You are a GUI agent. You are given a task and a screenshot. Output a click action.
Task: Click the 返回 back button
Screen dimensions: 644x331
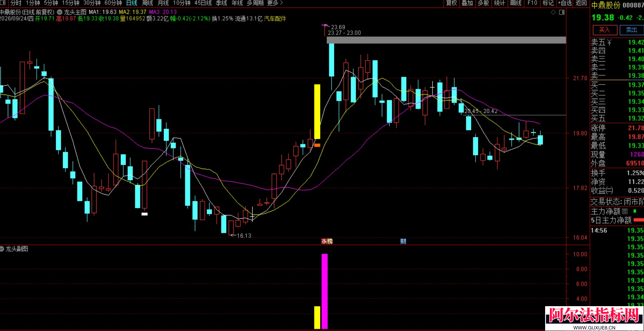(x=581, y=3)
